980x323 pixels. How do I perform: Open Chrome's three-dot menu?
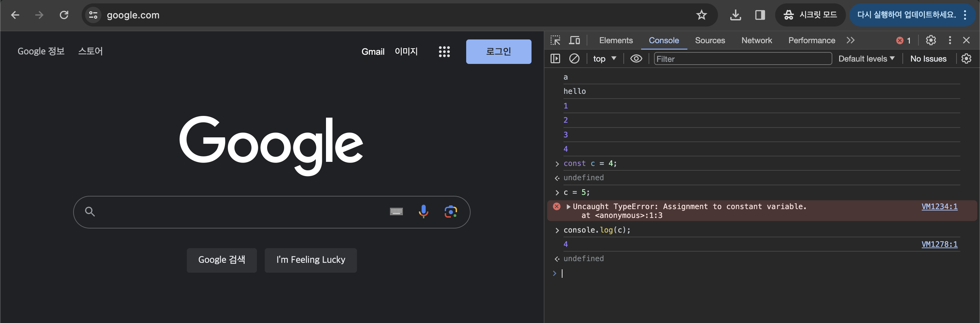click(965, 15)
